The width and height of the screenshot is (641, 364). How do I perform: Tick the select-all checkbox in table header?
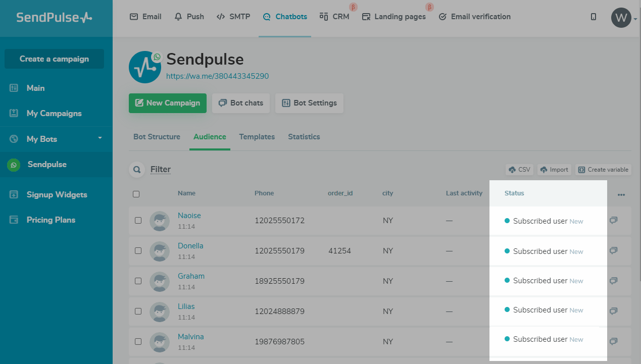click(136, 194)
